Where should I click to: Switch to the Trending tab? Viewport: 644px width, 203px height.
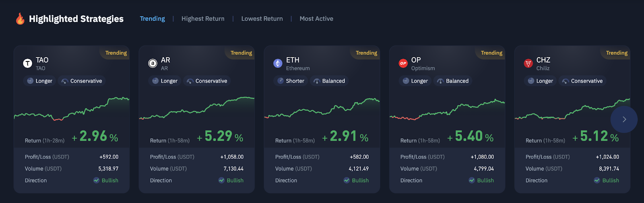click(152, 18)
